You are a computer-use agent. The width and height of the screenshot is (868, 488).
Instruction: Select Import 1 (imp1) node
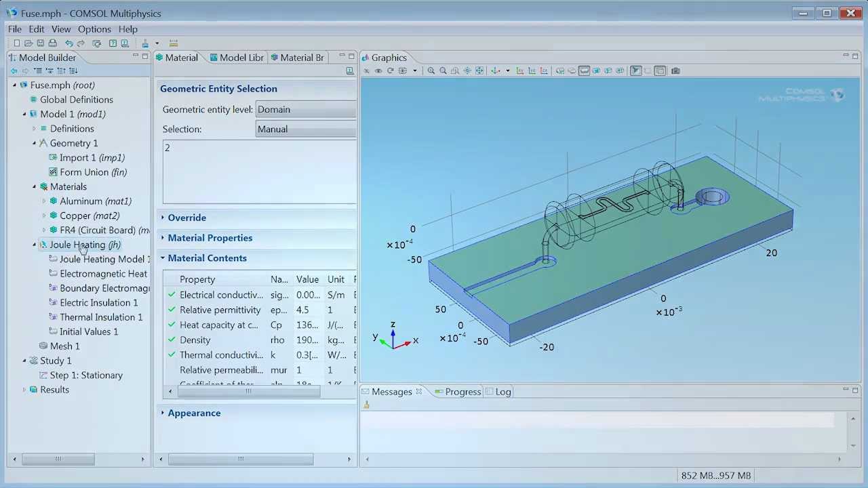coord(87,158)
